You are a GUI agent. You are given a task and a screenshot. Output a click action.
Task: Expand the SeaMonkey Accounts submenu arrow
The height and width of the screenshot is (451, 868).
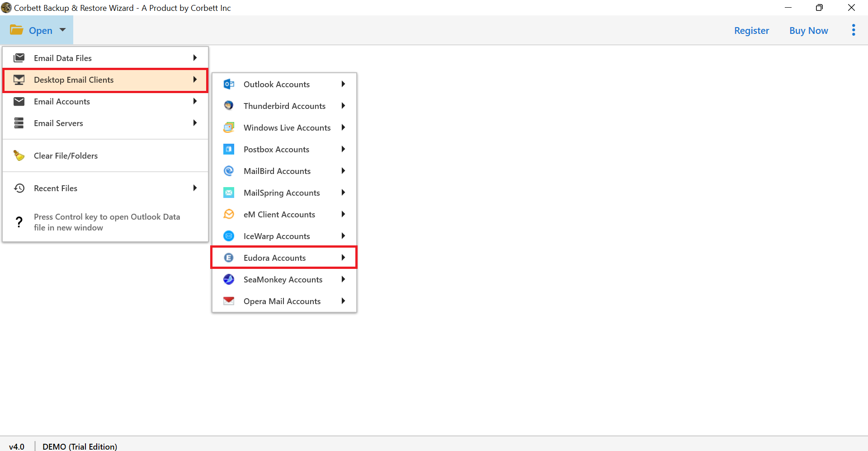coord(343,279)
